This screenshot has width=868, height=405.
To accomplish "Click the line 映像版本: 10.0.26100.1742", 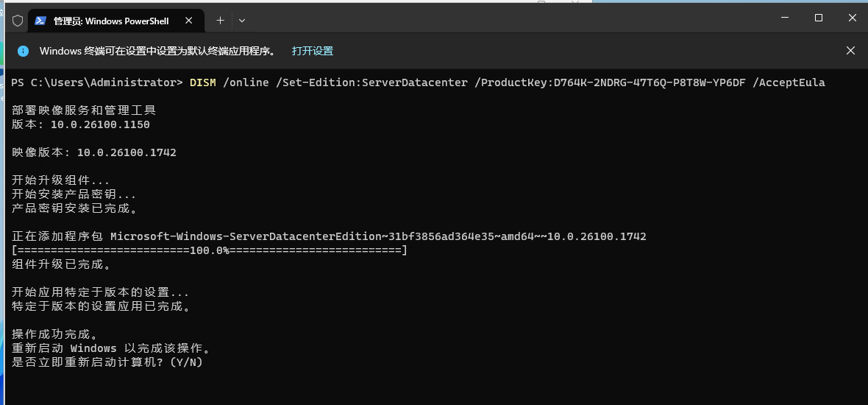I will (94, 152).
